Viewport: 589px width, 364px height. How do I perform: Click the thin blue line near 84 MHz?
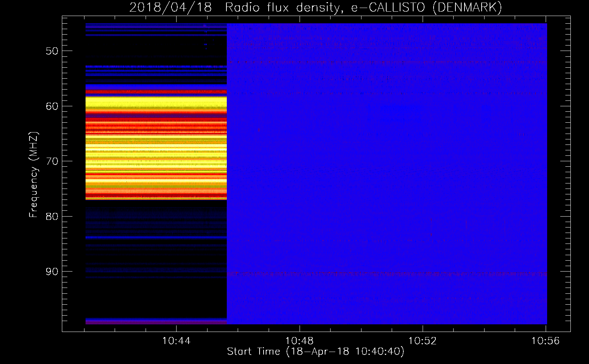(156, 237)
